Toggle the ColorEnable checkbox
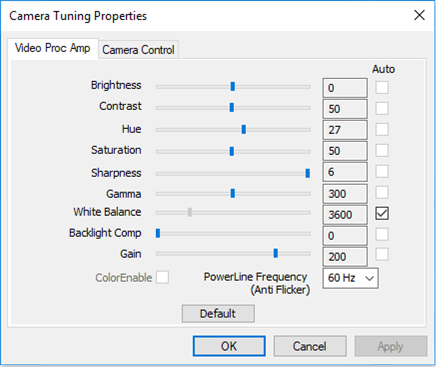Image resolution: width=436 pixels, height=367 pixels. pos(162,277)
